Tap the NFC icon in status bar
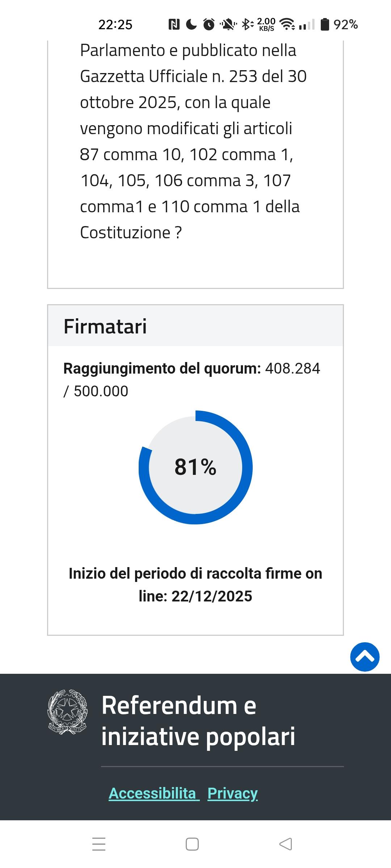The image size is (391, 868). tap(174, 25)
